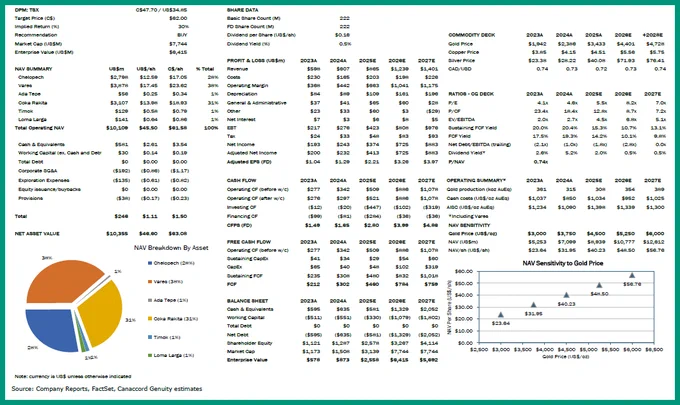Image resolution: width=680 pixels, height=405 pixels.
Task: Click the 'OPERATING SUMMARY*' heading
Action: tap(476, 180)
